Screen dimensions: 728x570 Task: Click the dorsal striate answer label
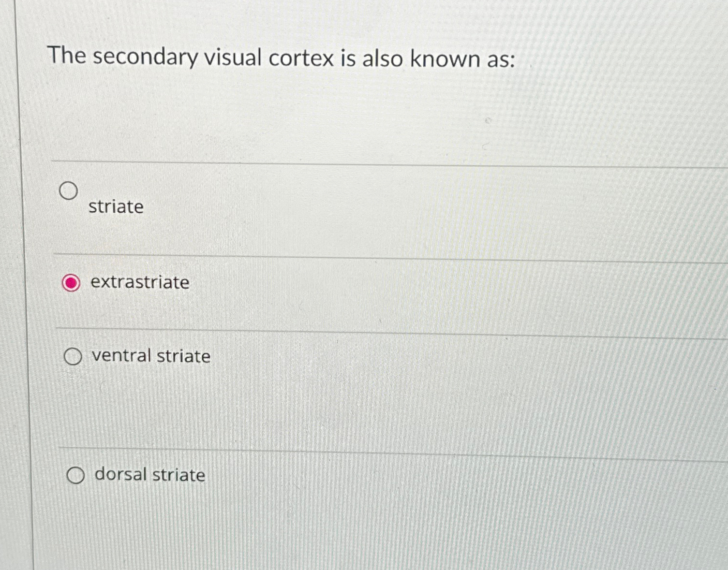[149, 475]
